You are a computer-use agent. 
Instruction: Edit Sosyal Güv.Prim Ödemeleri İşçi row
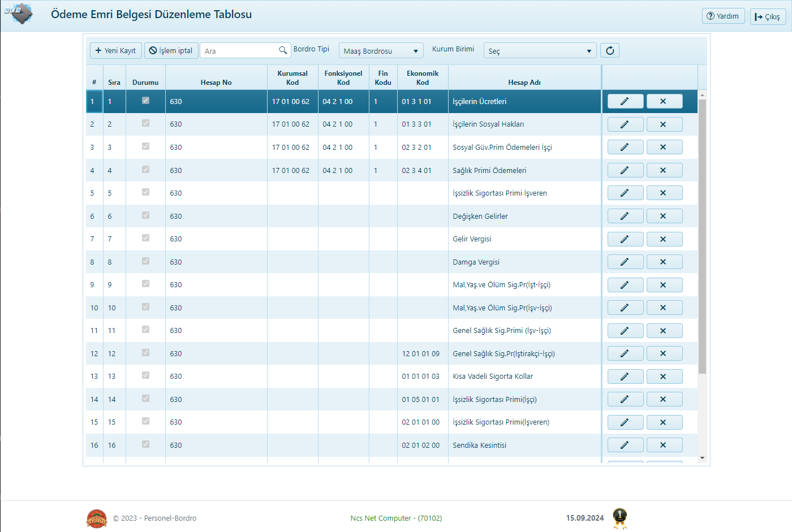625,147
